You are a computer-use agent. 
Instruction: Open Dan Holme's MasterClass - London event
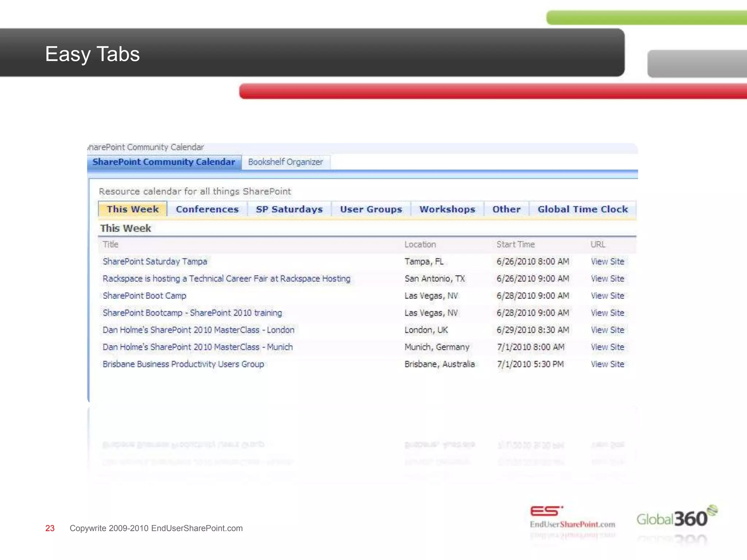pyautogui.click(x=198, y=330)
